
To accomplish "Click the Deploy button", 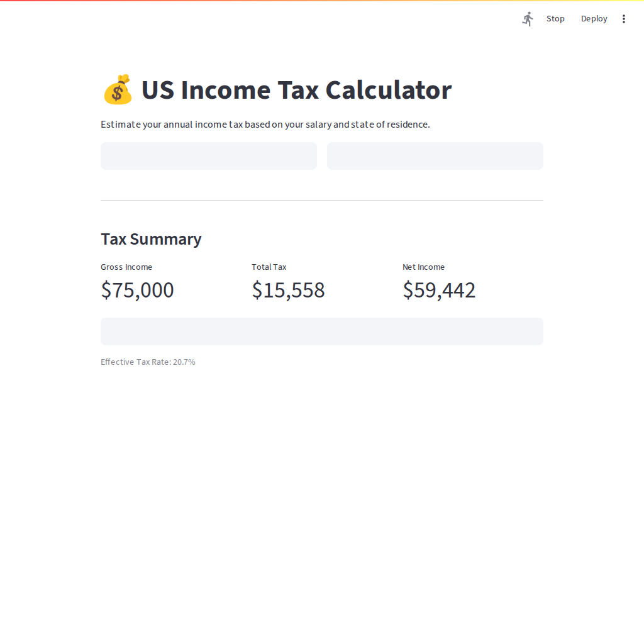I will (x=594, y=19).
